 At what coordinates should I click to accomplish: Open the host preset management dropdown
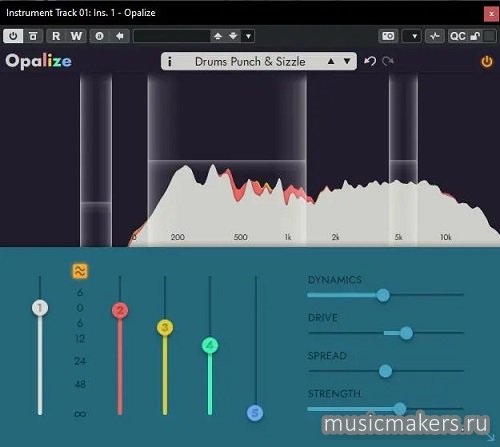point(248,36)
